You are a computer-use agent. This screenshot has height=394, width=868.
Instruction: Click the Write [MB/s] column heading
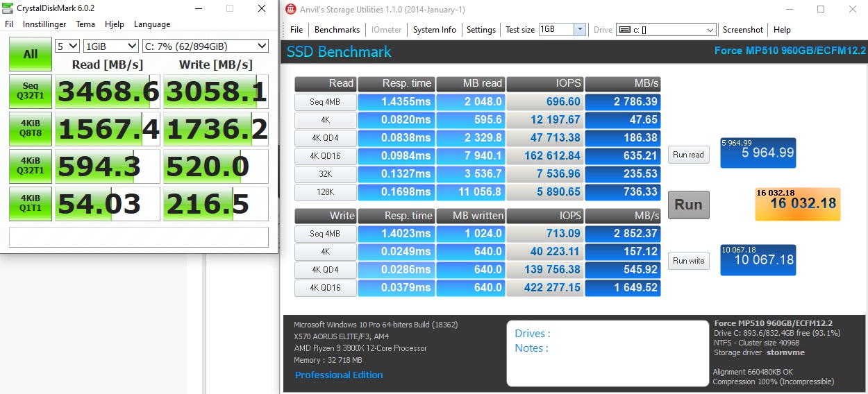click(x=216, y=64)
